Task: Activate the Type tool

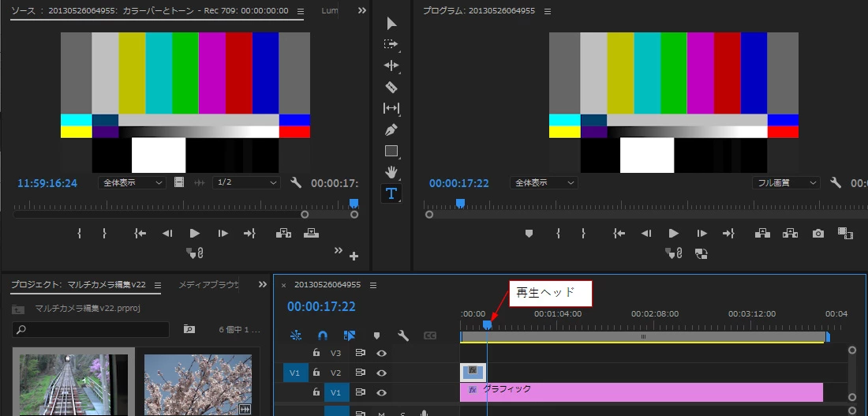Action: (x=391, y=193)
